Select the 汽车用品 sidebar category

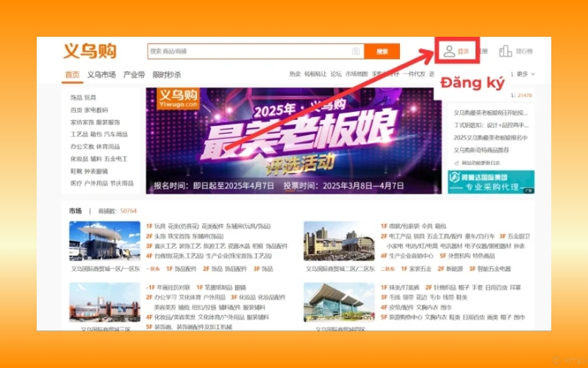point(116,135)
